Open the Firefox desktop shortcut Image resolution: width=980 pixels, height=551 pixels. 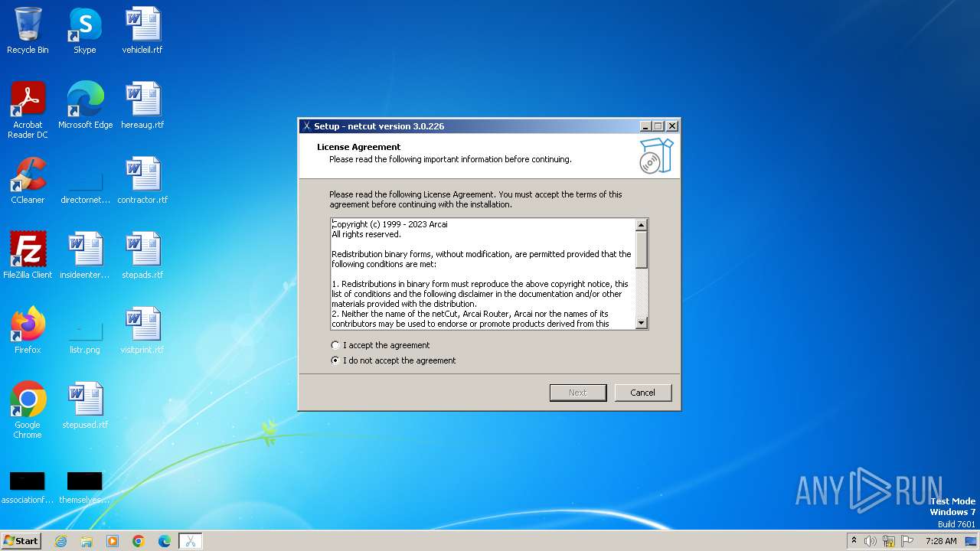28,331
